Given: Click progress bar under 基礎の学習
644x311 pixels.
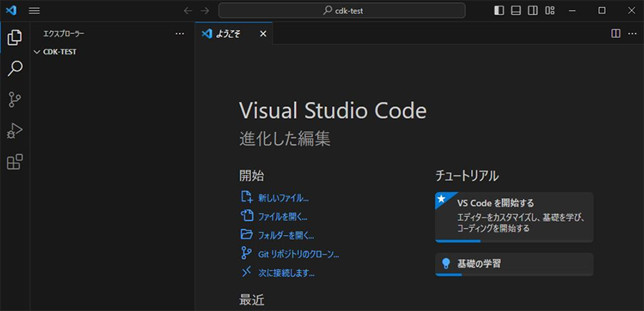Looking at the screenshot, I should tap(514, 275).
